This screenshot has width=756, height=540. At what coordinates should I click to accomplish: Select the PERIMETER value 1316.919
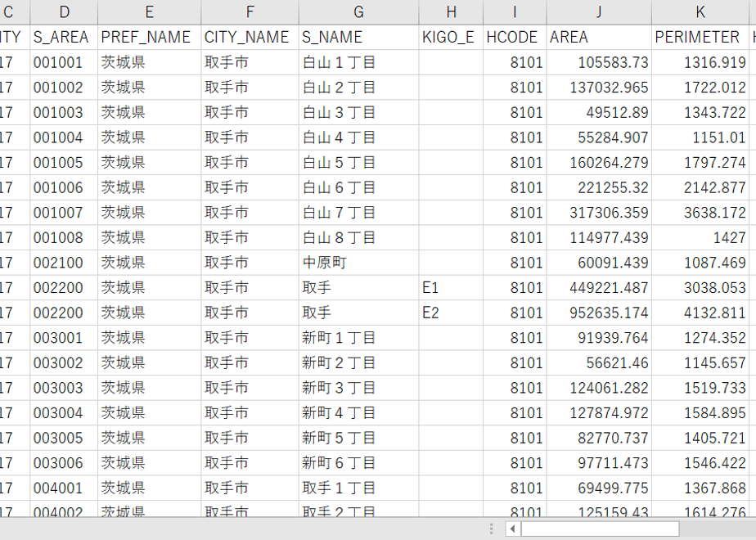700,62
